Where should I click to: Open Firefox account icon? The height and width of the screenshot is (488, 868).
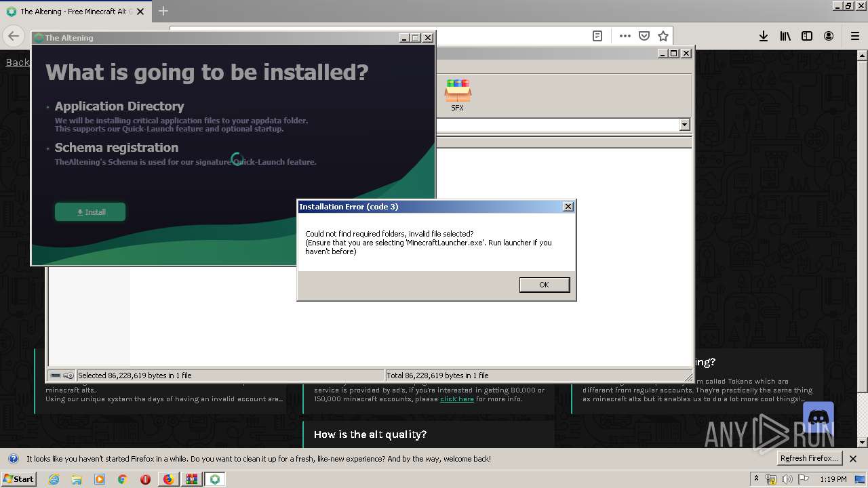pos(829,36)
